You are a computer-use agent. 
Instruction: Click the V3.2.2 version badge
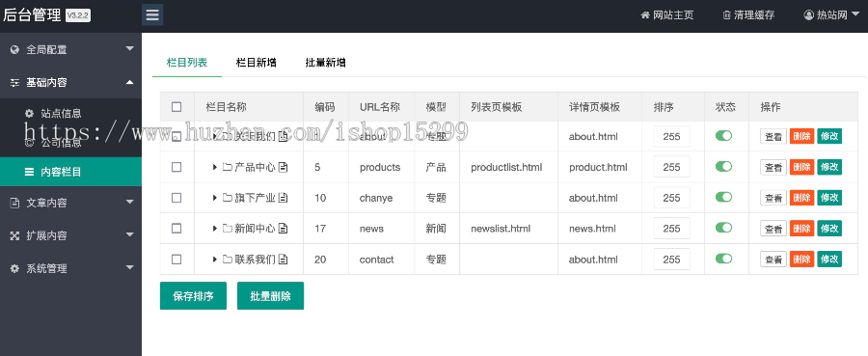(77, 15)
